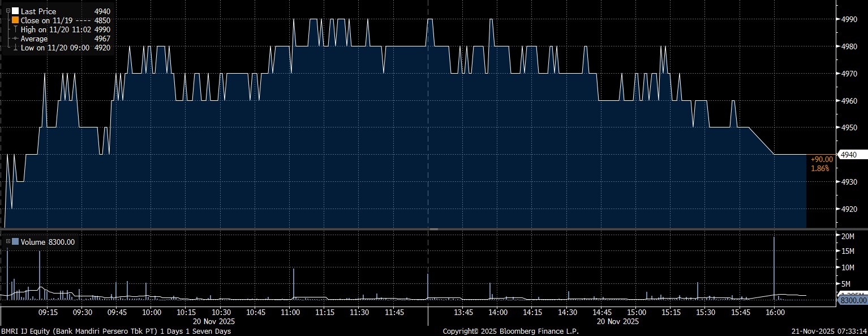
Task: Collapse the Last Price legend box
Action: click(8, 11)
